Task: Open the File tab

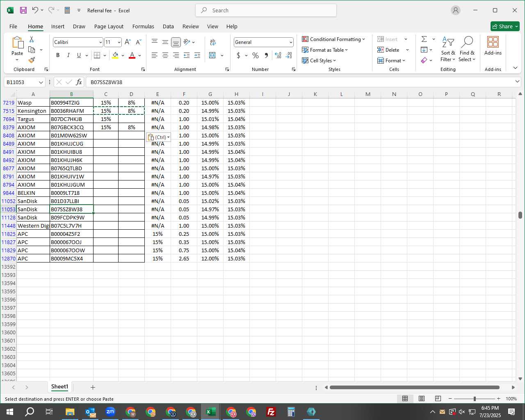Action: pyautogui.click(x=13, y=26)
